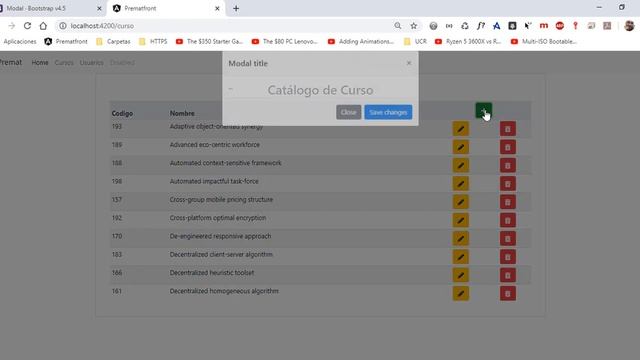The width and height of the screenshot is (640, 360).
Task: Open the f? extension icon
Action: 480,26
